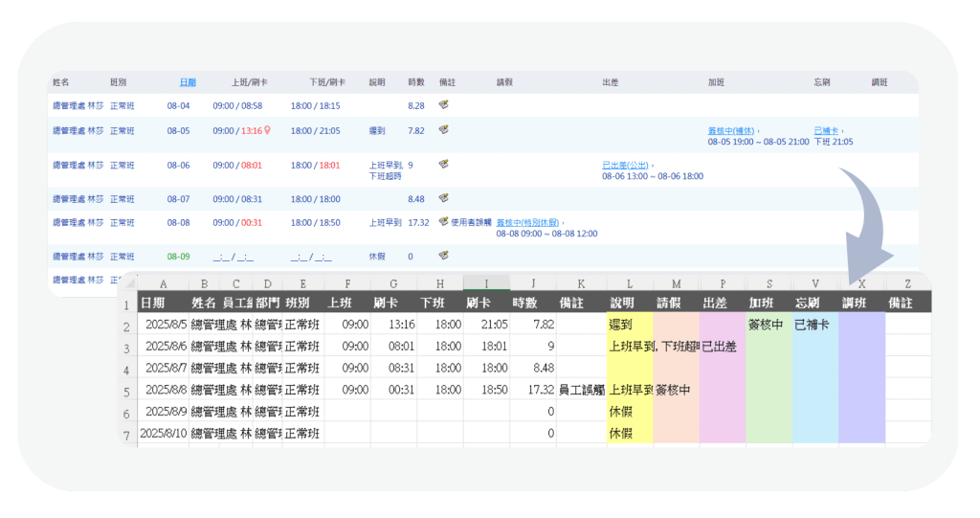Image resolution: width=980 pixels, height=518 pixels.
Task: Select the 時數 header cell in the spreadsheet
Action: pyautogui.click(x=532, y=303)
